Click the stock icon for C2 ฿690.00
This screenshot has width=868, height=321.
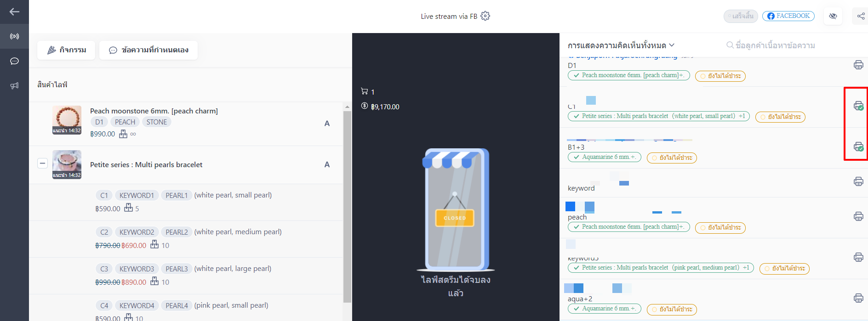[154, 244]
